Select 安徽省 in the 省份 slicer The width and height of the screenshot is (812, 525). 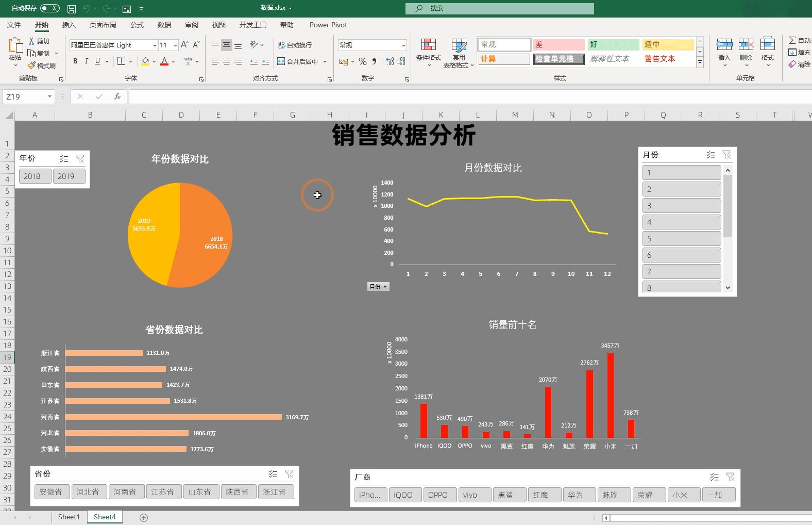point(51,492)
